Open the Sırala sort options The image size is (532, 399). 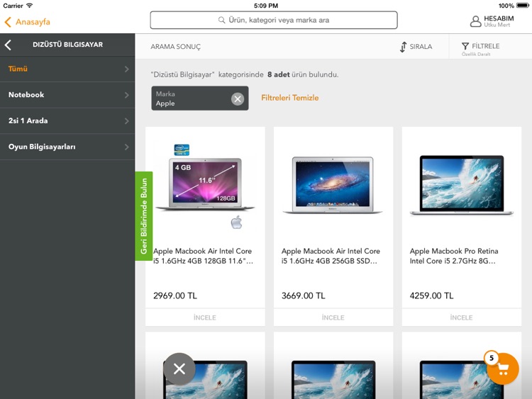click(x=416, y=47)
